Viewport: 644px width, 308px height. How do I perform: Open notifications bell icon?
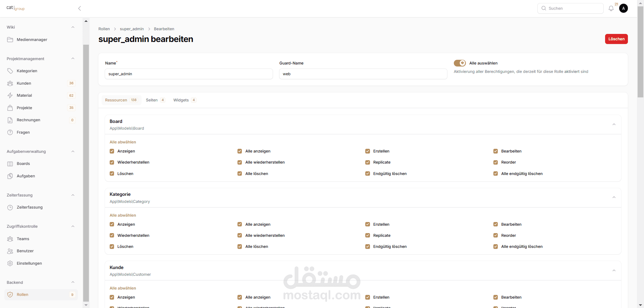[611, 8]
